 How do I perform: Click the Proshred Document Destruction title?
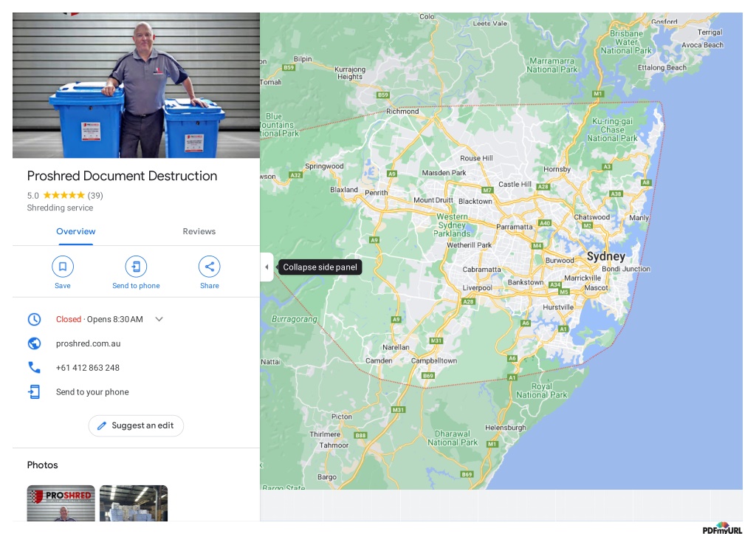(122, 176)
